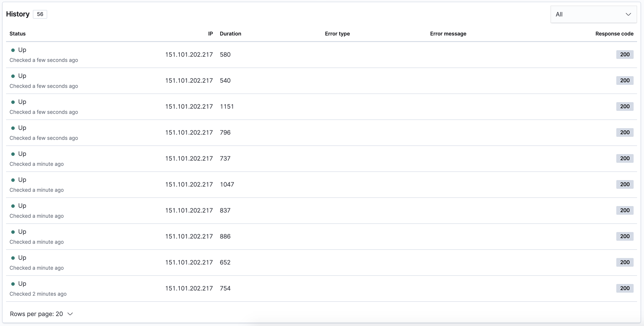Select the Duration column header
Image resolution: width=644 pixels, height=326 pixels.
[230, 34]
